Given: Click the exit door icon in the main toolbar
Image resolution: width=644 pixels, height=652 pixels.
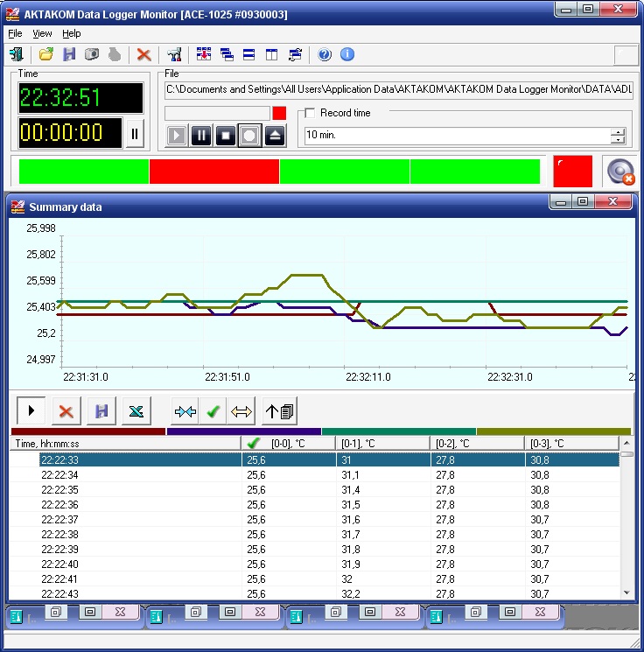Looking at the screenshot, I should [x=16, y=55].
